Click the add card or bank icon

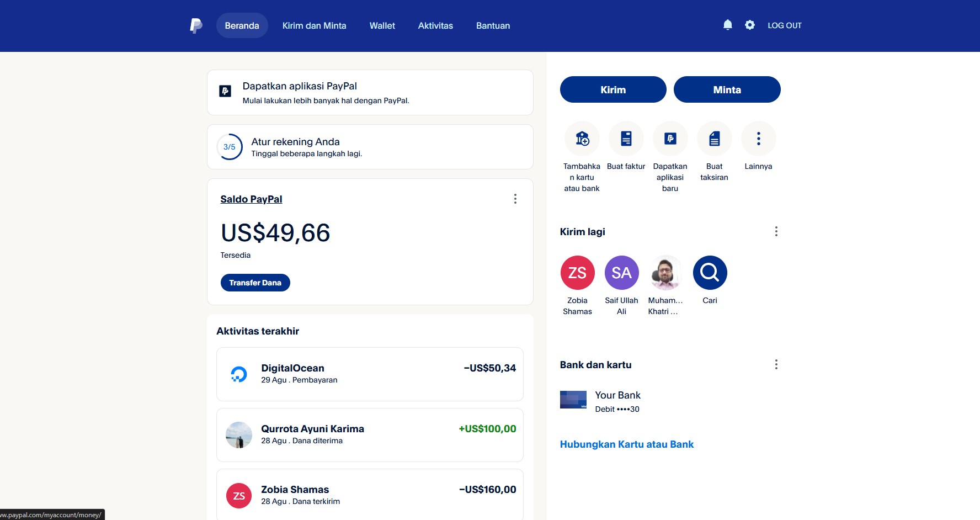[x=582, y=139]
